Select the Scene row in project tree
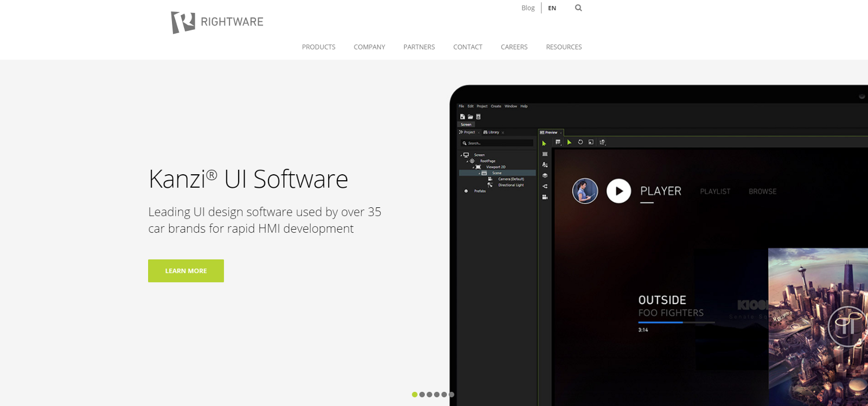 point(497,173)
